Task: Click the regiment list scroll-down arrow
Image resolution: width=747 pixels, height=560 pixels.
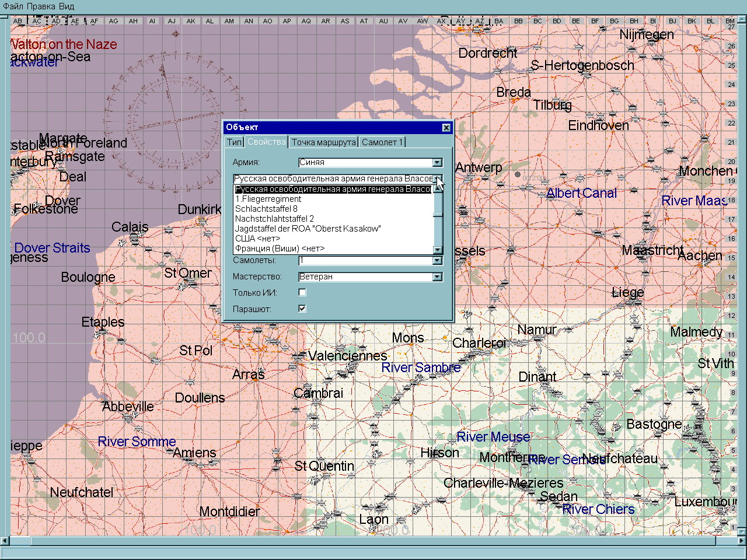Action: click(438, 250)
